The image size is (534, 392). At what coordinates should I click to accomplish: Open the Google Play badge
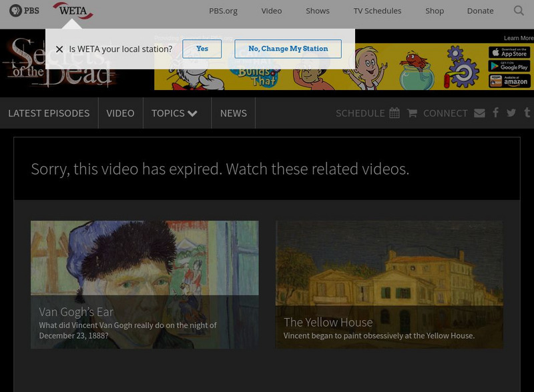coord(509,66)
